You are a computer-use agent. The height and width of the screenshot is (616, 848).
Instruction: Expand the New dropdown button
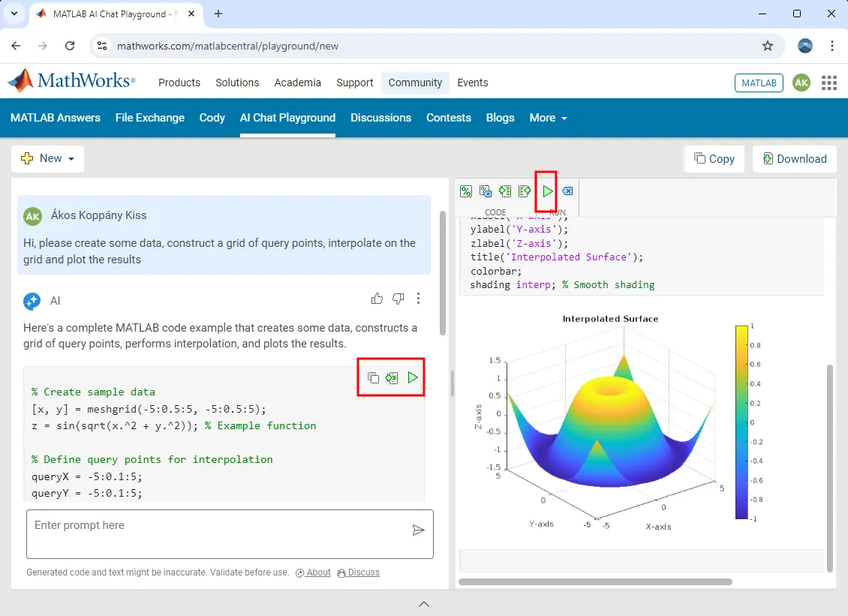(47, 158)
